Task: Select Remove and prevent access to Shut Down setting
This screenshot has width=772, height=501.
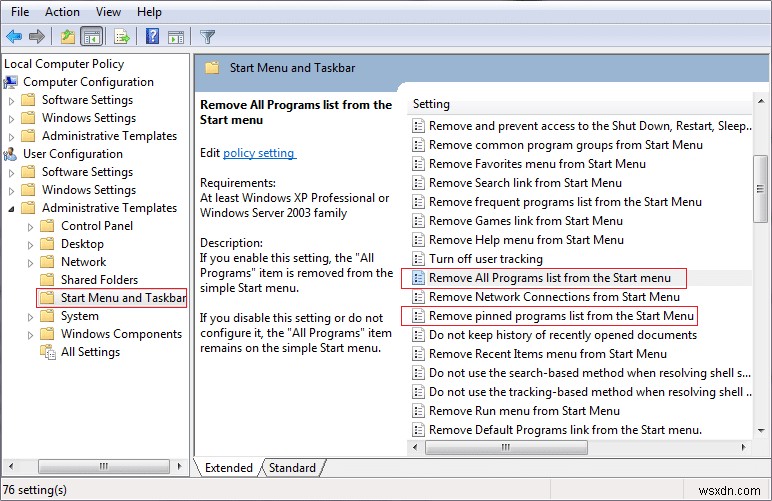Action: click(590, 126)
